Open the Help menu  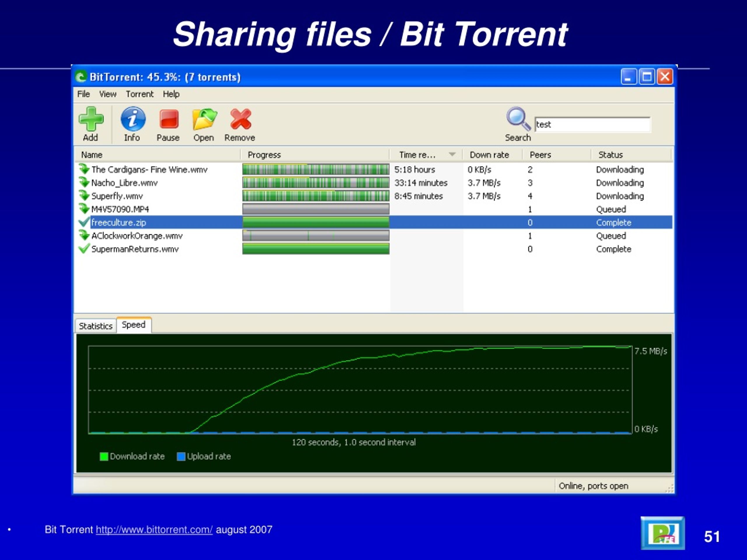pyautogui.click(x=171, y=94)
